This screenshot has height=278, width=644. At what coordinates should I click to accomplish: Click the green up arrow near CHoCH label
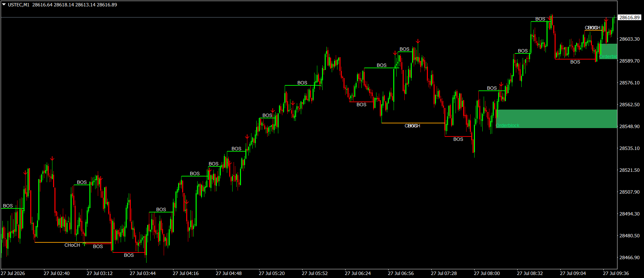coord(84,244)
